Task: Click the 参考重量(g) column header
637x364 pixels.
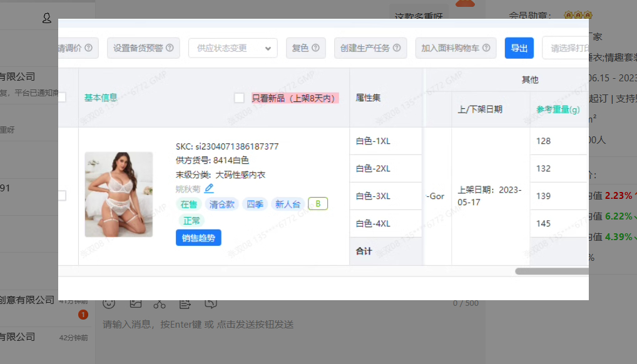Action: coord(558,109)
